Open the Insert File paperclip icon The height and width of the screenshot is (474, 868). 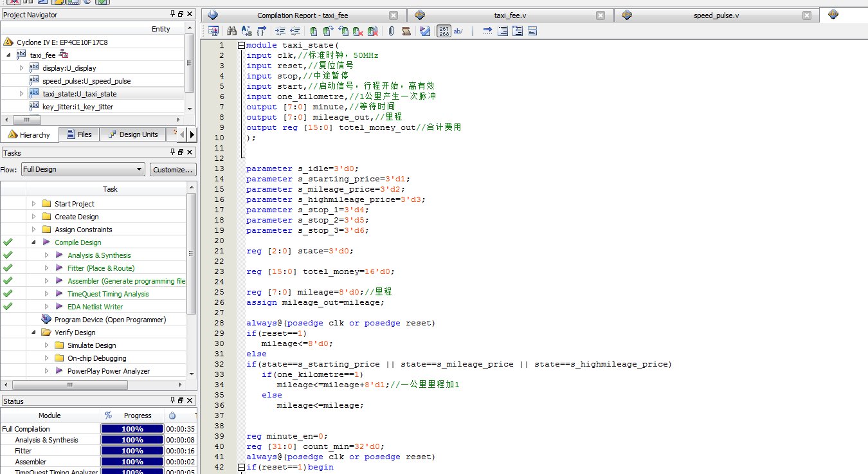[391, 31]
